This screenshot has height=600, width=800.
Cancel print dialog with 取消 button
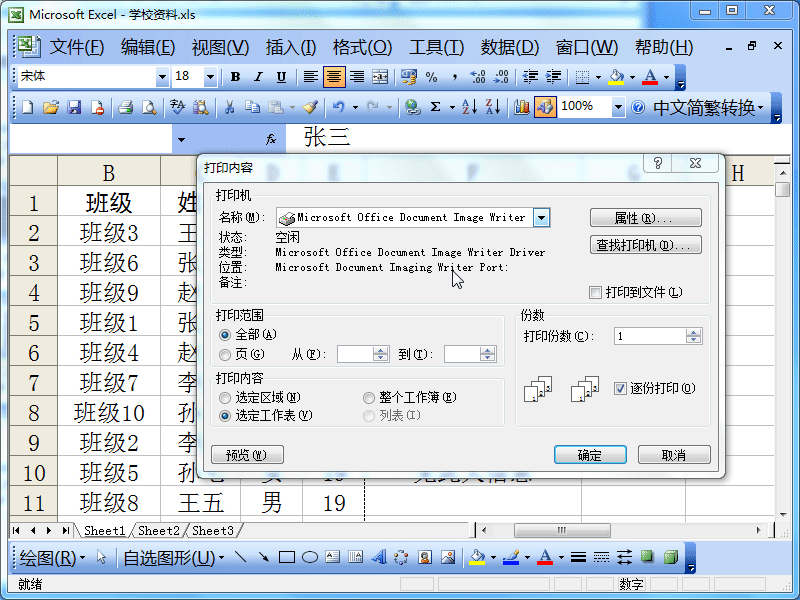[674, 455]
